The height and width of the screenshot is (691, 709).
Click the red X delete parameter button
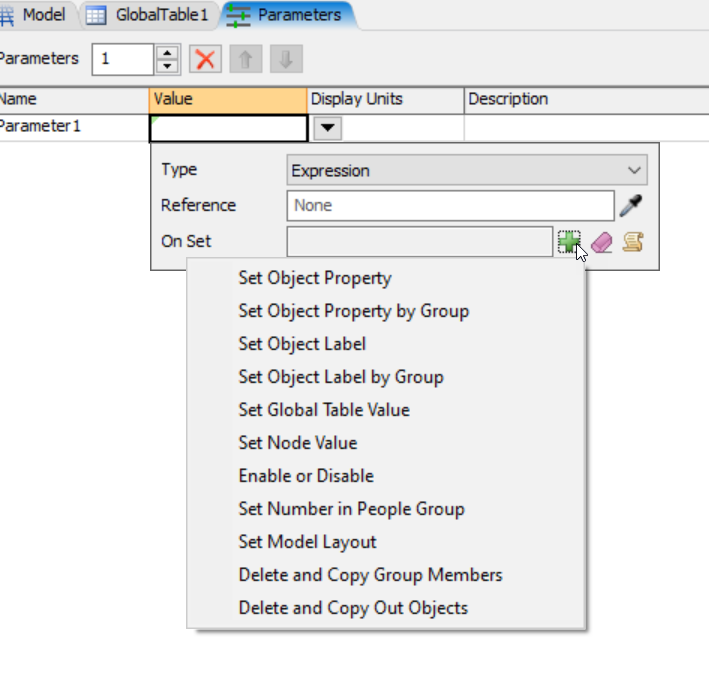[205, 59]
